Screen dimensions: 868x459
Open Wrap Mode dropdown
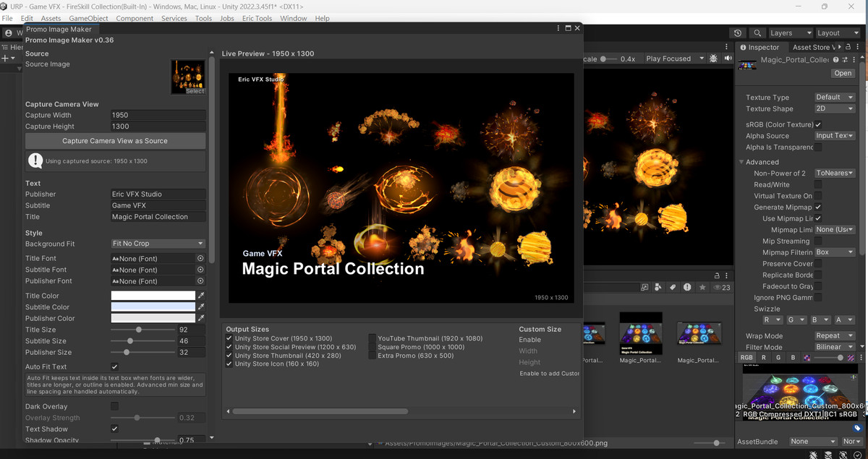pyautogui.click(x=835, y=336)
